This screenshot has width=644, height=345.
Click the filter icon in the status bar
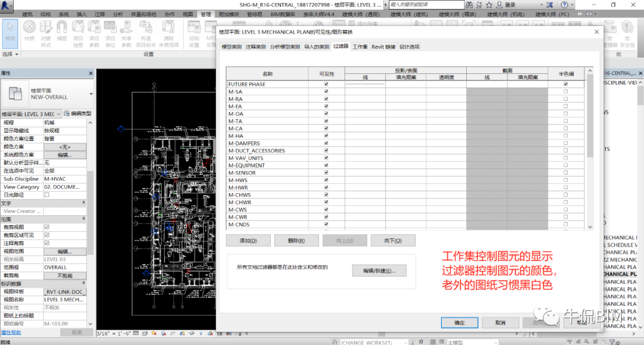pyautogui.click(x=612, y=341)
